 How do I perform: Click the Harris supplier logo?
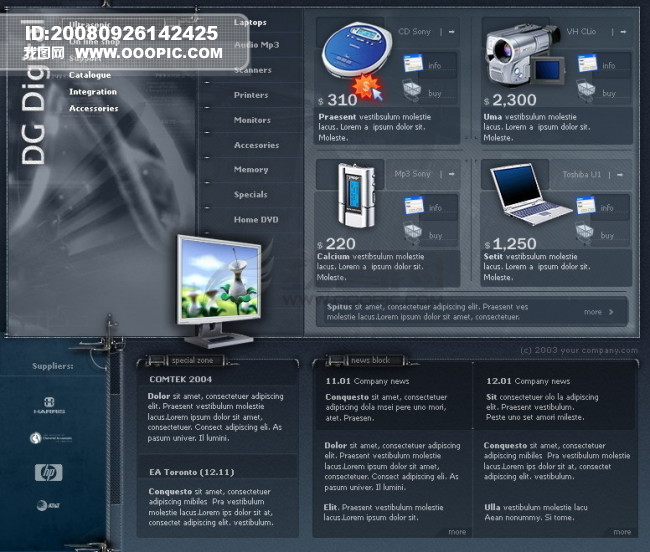point(48,410)
